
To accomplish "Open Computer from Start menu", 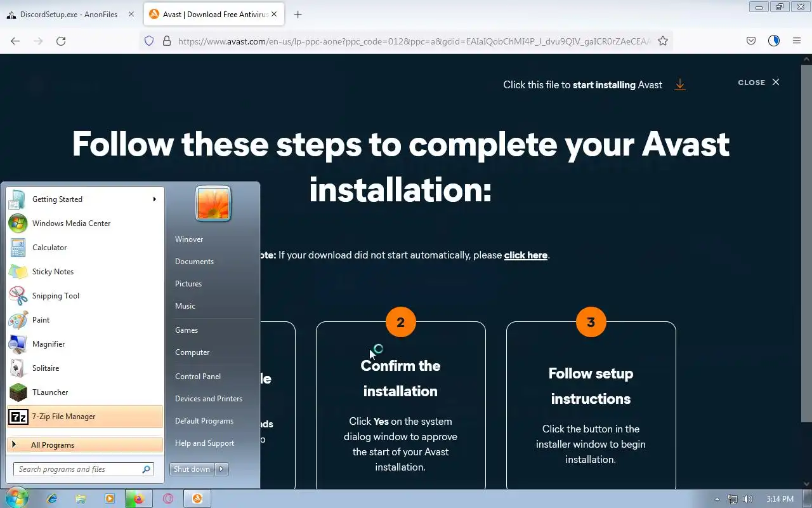I will point(192,352).
